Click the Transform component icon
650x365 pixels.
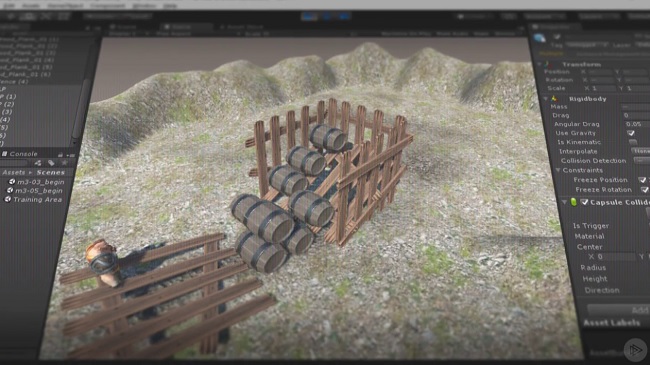pos(548,64)
